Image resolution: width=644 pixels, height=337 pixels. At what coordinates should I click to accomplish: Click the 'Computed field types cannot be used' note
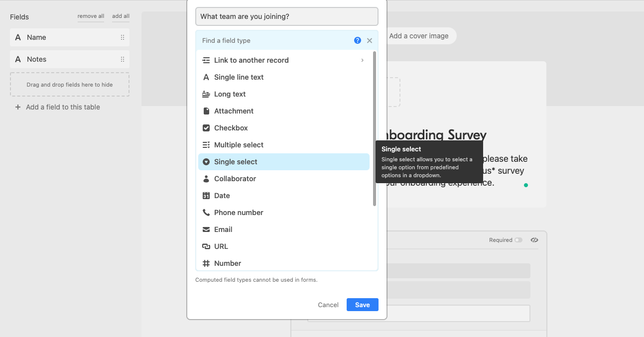(257, 280)
